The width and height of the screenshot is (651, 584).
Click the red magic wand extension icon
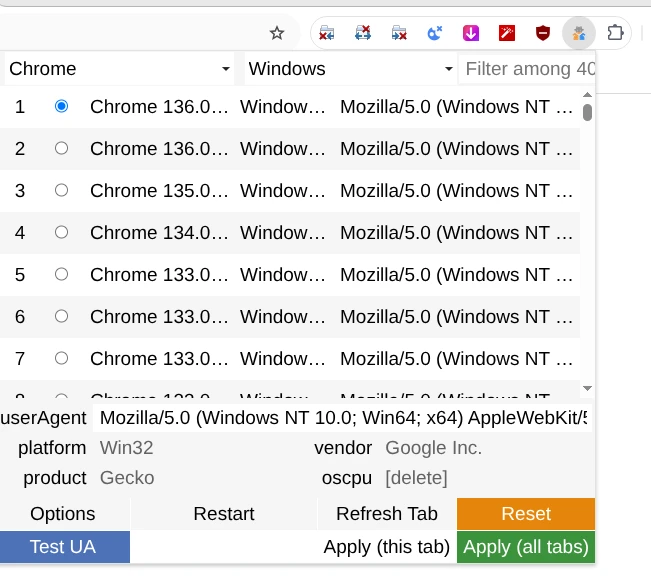507,33
